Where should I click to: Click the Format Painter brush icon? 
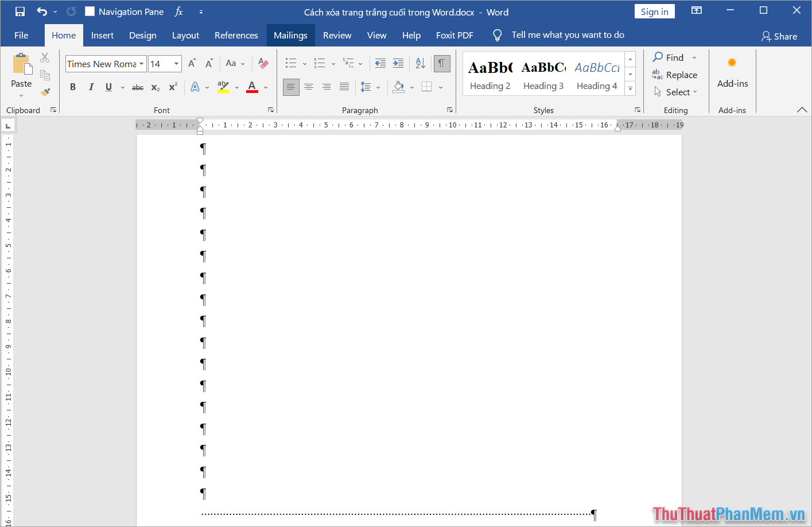coord(45,92)
